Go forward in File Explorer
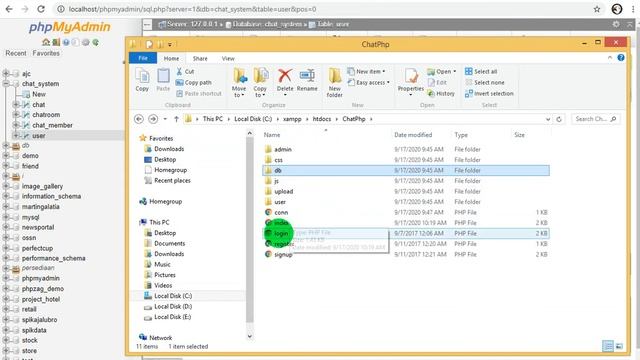 point(153,119)
